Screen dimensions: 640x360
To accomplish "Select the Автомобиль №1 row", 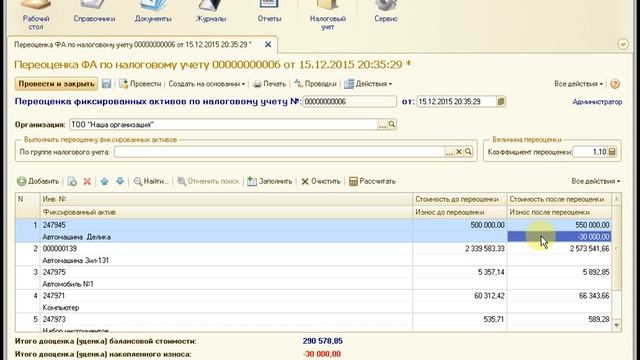I will [226, 284].
